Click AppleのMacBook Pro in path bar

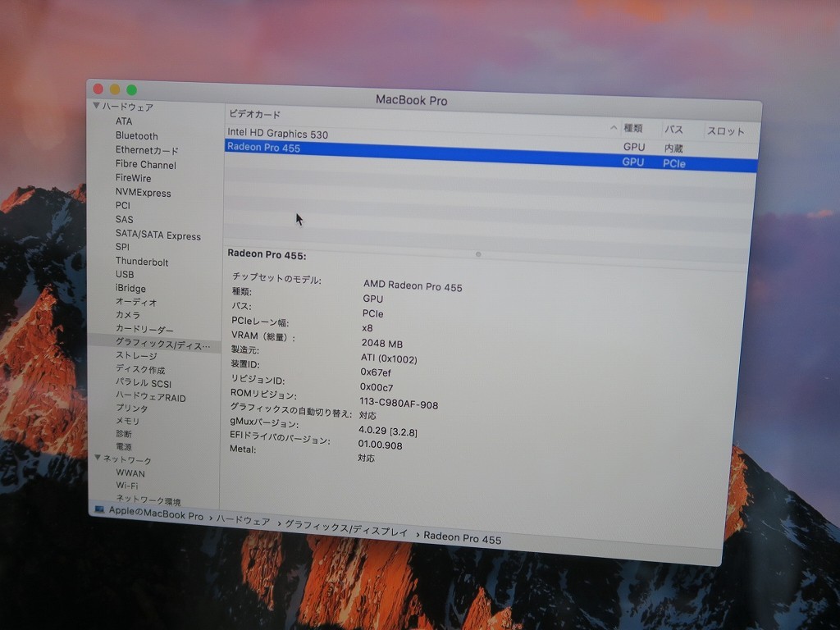tap(156, 514)
